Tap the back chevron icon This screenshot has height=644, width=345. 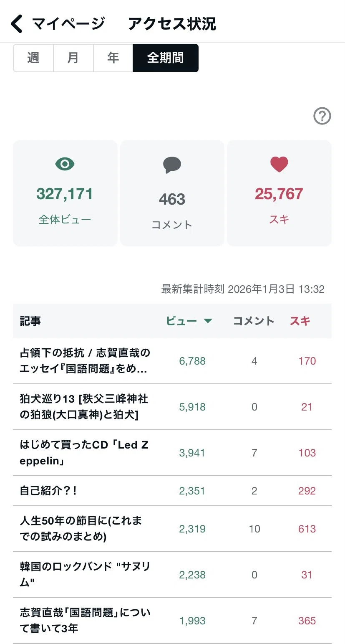click(x=17, y=24)
